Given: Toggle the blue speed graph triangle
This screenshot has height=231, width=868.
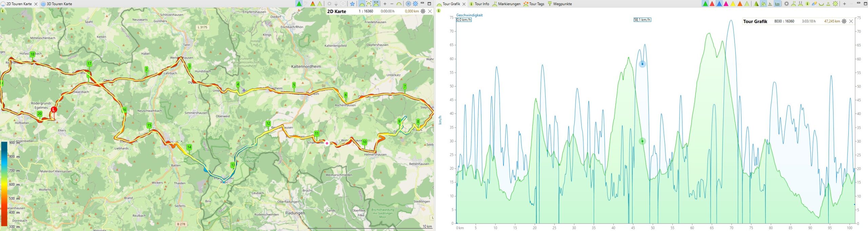Looking at the screenshot, I should pos(719,4).
